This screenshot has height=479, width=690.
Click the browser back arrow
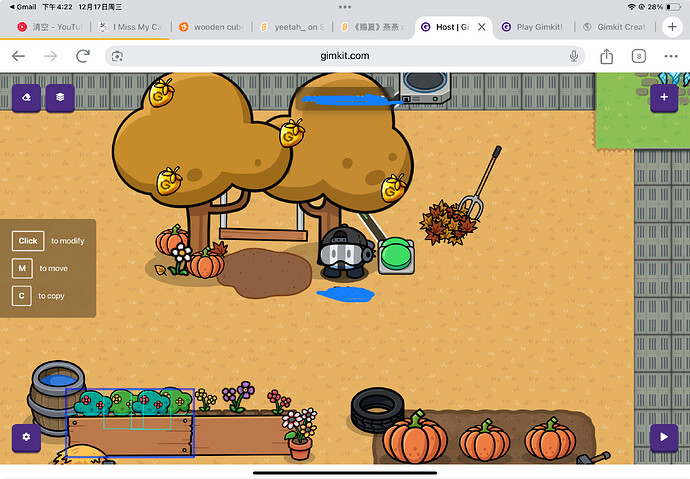pos(18,56)
